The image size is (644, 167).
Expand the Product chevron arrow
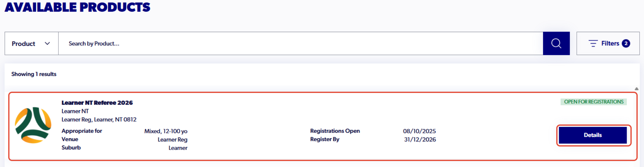click(x=47, y=43)
